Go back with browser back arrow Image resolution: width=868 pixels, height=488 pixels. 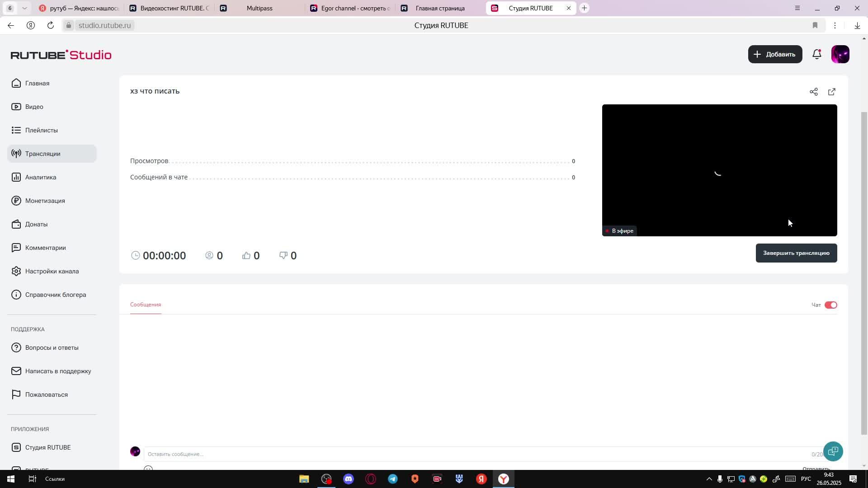pyautogui.click(x=11, y=25)
